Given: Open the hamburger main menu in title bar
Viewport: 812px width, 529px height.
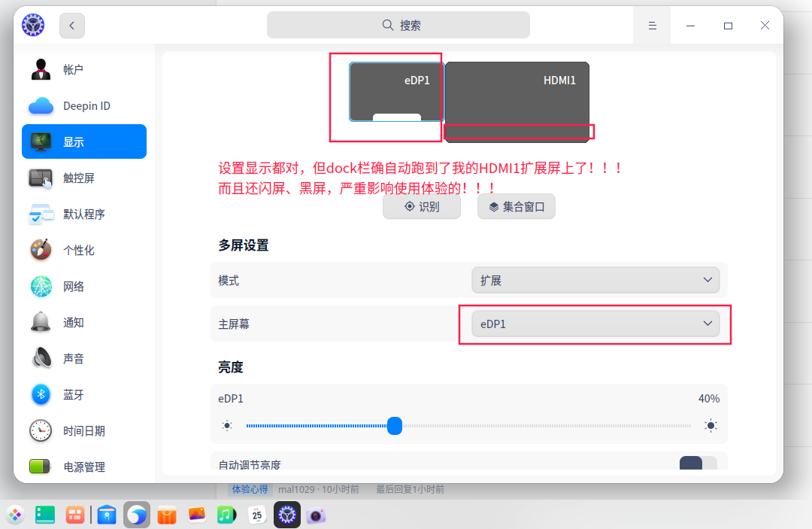Looking at the screenshot, I should (652, 26).
